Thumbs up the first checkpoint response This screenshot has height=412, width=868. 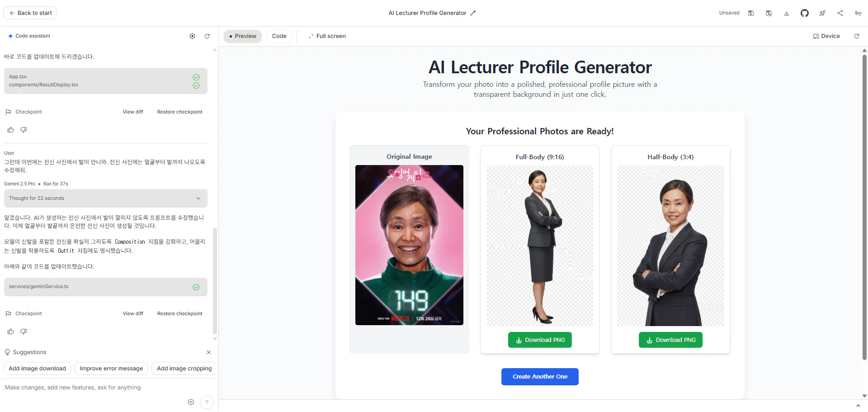[11, 130]
